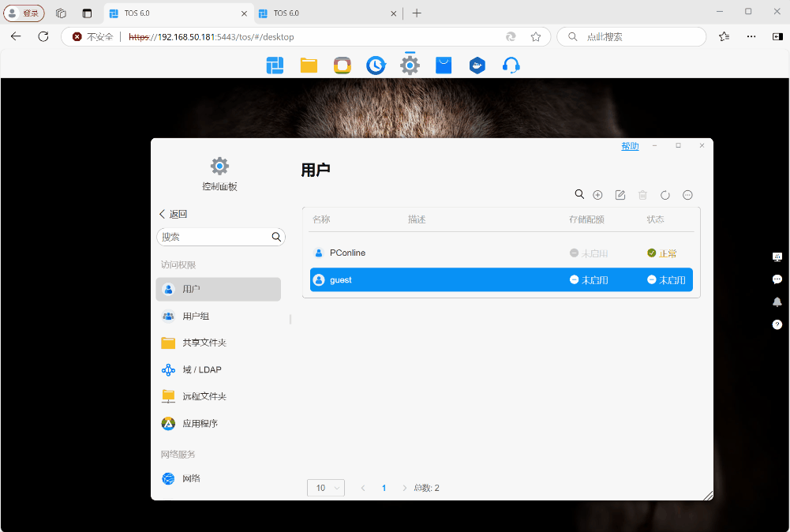
Task: Open the backup clock icon in dock
Action: [x=376, y=66]
